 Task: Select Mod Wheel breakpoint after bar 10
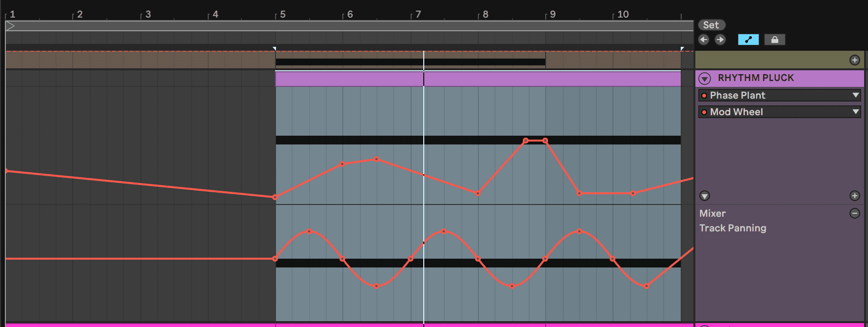633,193
